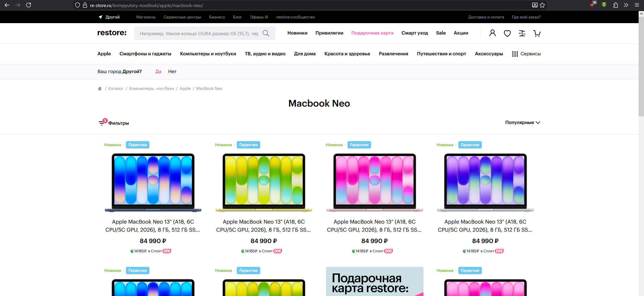This screenshot has height=296, width=644.
Task: Open the purple MacBook Neo image
Action: point(486,182)
